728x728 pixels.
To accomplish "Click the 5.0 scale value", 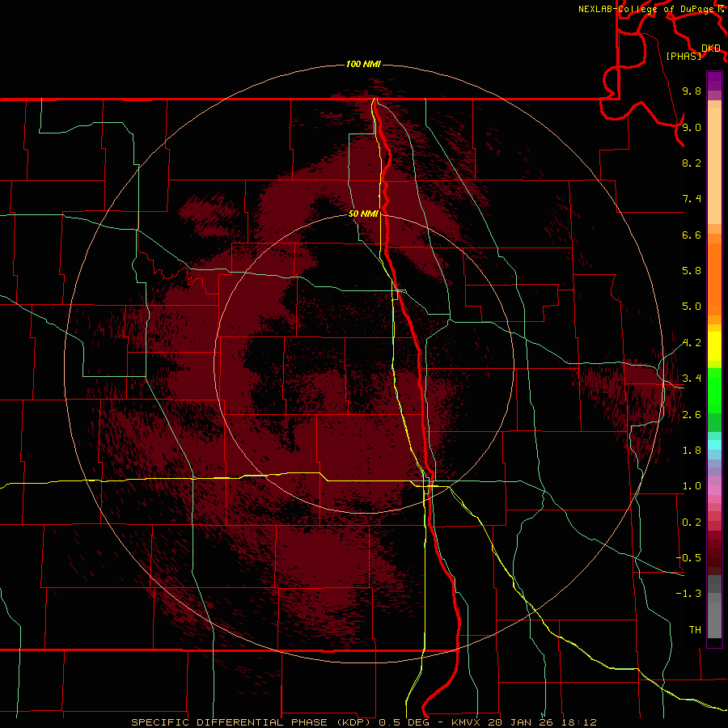I will [692, 307].
